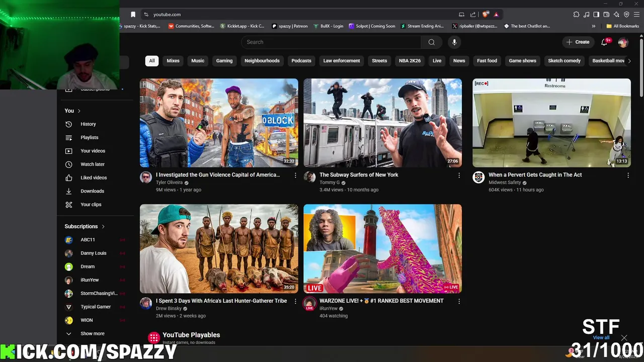
Task: Open YouTube notifications bell
Action: [605, 42]
